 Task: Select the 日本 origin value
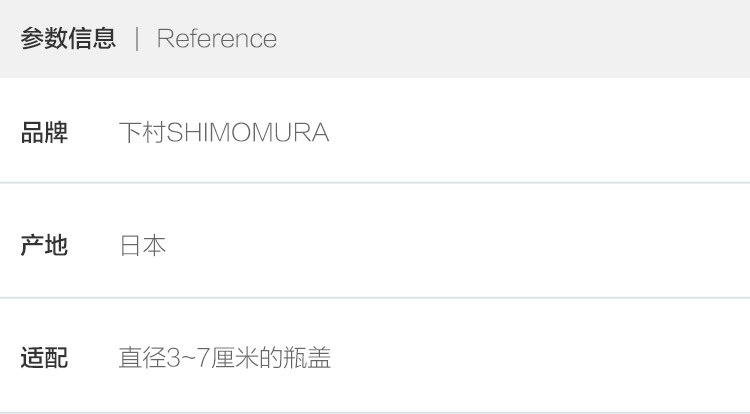pos(143,246)
